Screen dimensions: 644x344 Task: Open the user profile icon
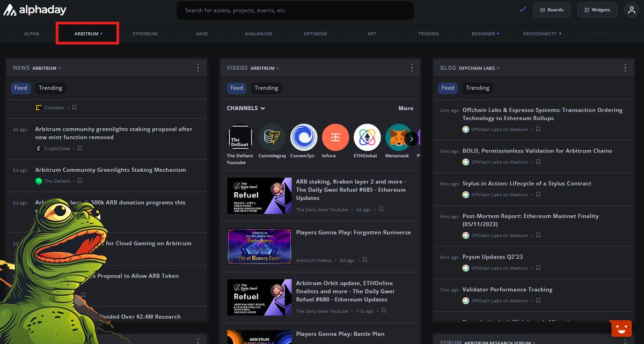tap(631, 10)
